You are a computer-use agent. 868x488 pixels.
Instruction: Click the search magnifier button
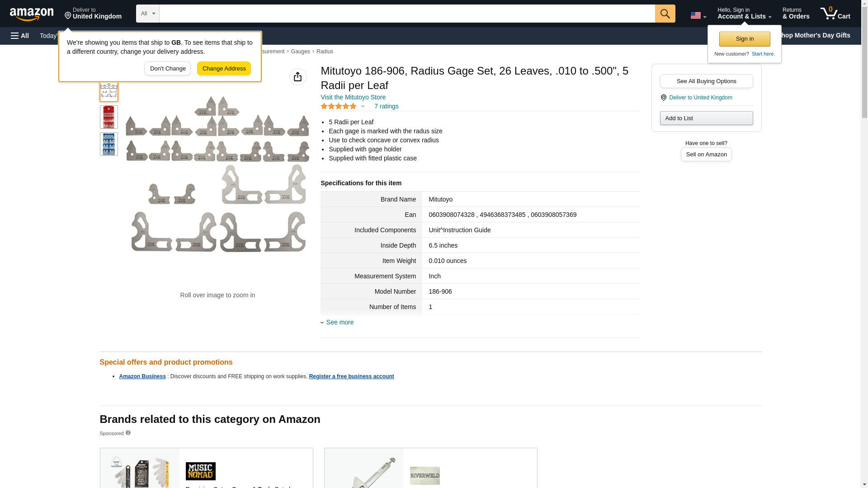pos(665,14)
